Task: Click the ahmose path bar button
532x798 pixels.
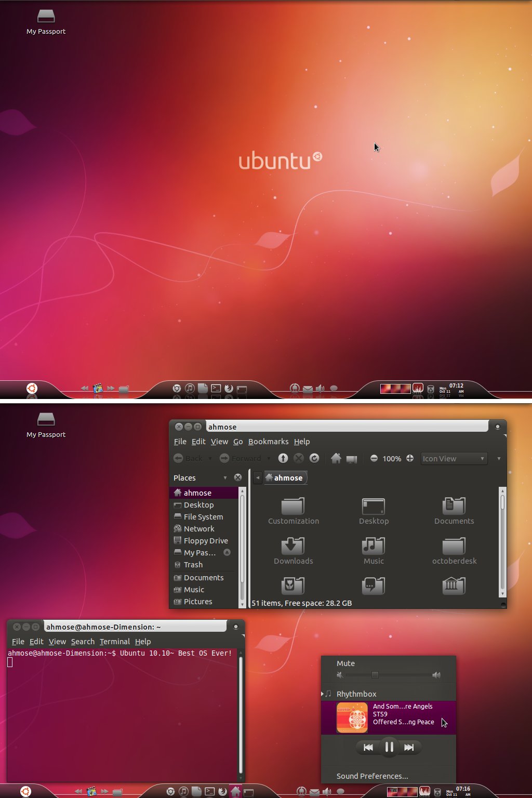Action: click(x=285, y=477)
